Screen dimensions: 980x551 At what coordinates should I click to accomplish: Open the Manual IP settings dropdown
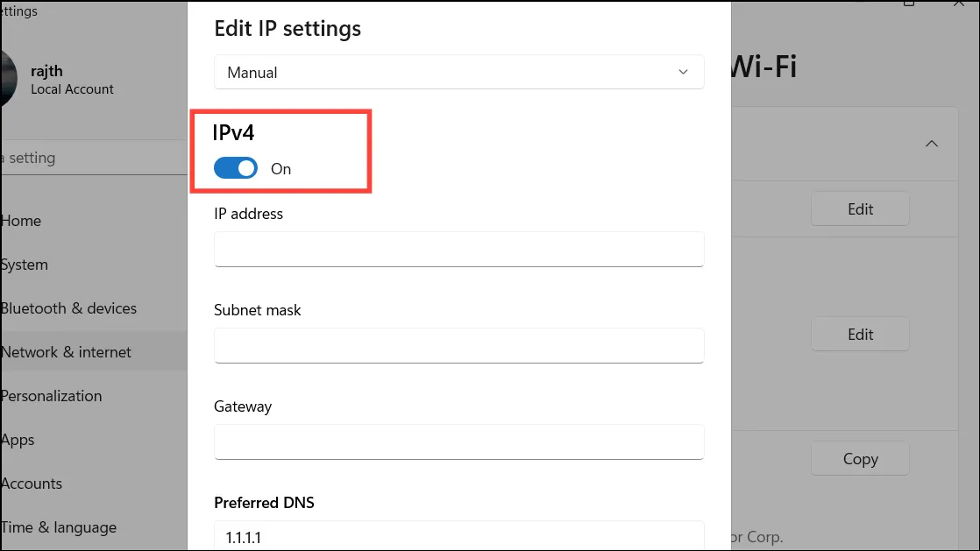pos(458,73)
